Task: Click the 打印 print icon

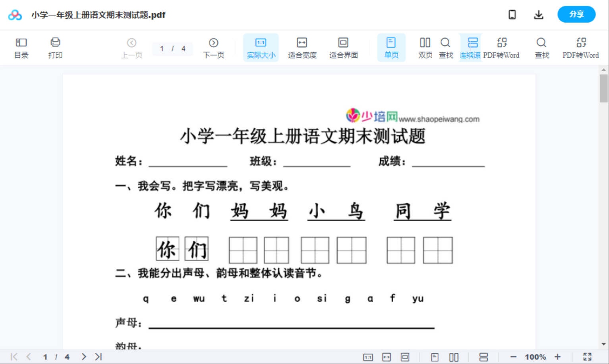Action: [x=55, y=47]
